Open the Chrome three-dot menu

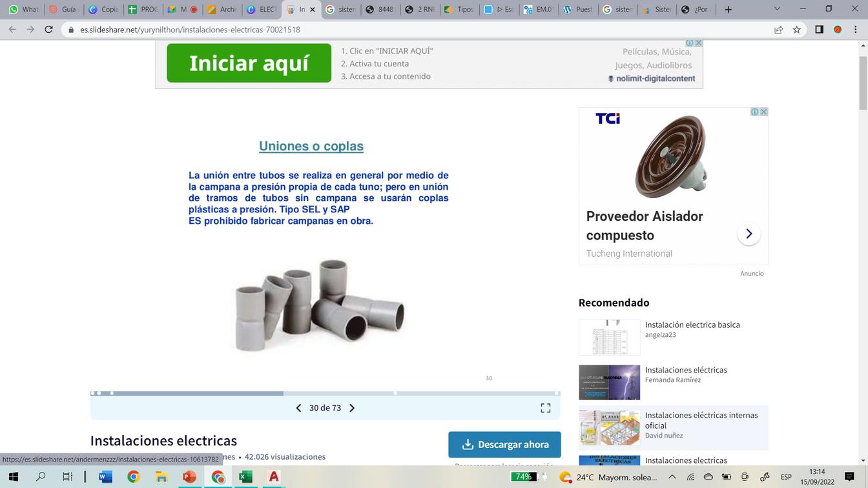(855, 30)
